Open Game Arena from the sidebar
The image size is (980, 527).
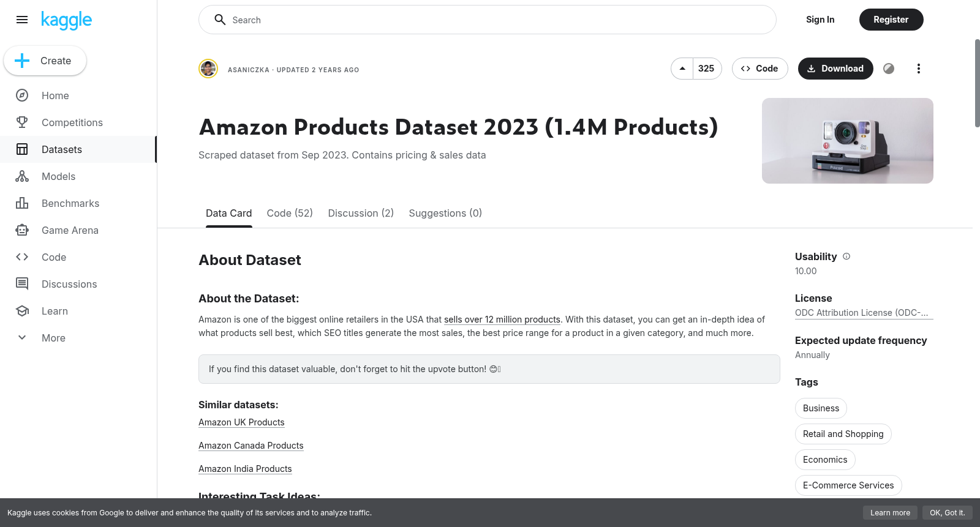click(78, 230)
